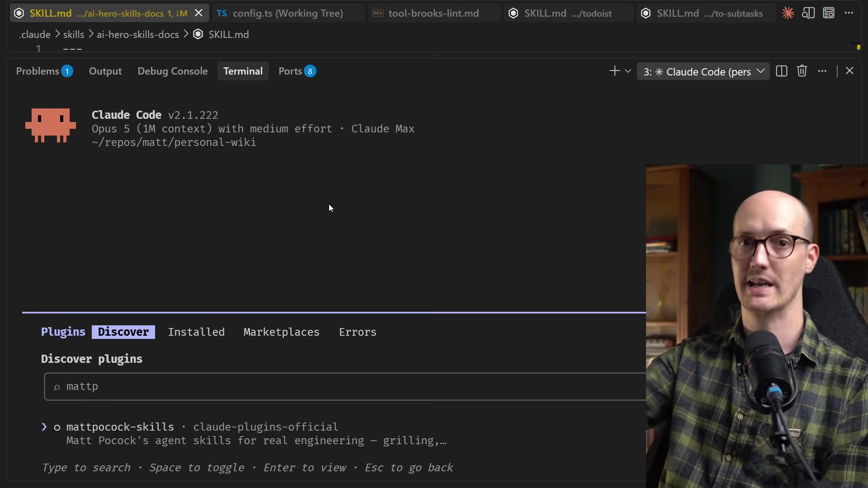
Task: Close the bottom panel
Action: [x=849, y=71]
